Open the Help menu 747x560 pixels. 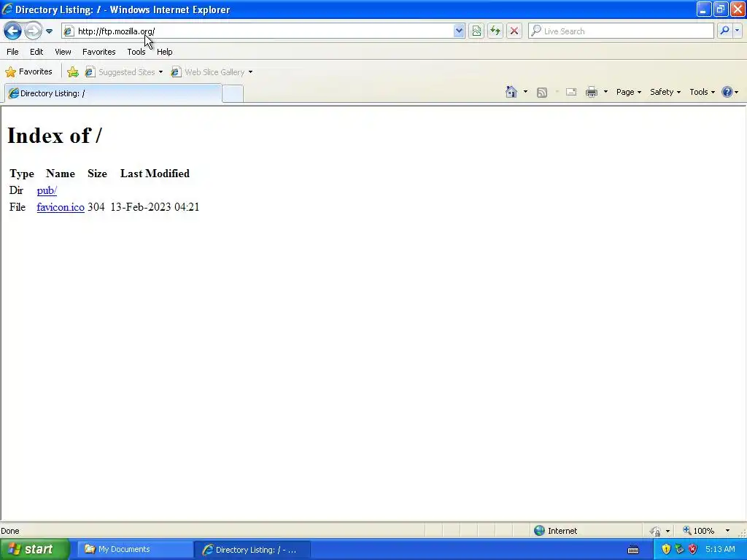pyautogui.click(x=165, y=52)
